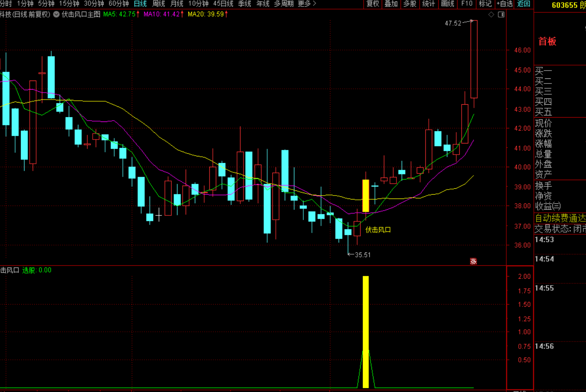This screenshot has height=392, width=586.
Task: Click the 46.00 price axis label
Action: coord(523,50)
